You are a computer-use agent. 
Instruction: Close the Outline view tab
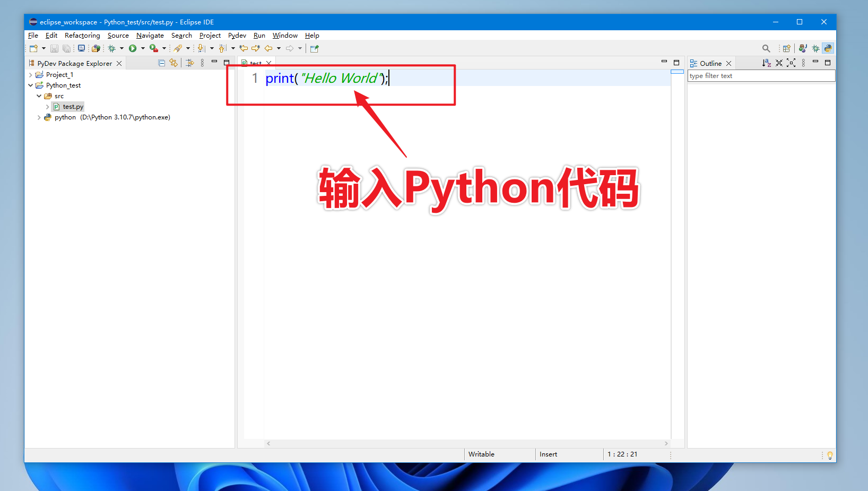(729, 63)
